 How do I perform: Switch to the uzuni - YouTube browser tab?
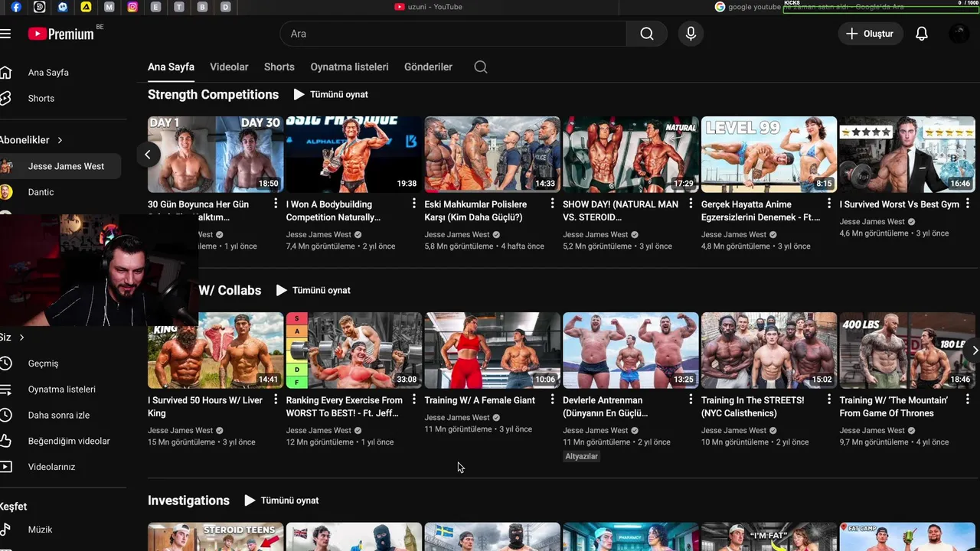coord(429,7)
